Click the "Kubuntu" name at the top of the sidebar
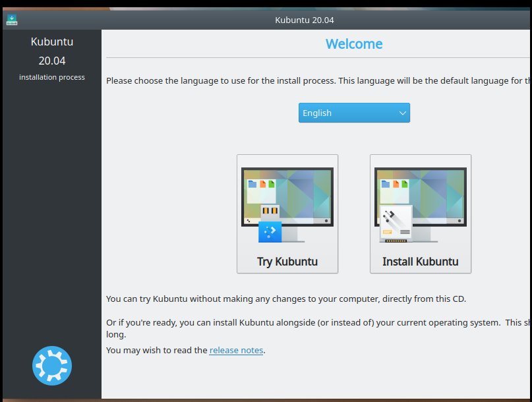Screen dimensions: 532x402 tap(52, 42)
